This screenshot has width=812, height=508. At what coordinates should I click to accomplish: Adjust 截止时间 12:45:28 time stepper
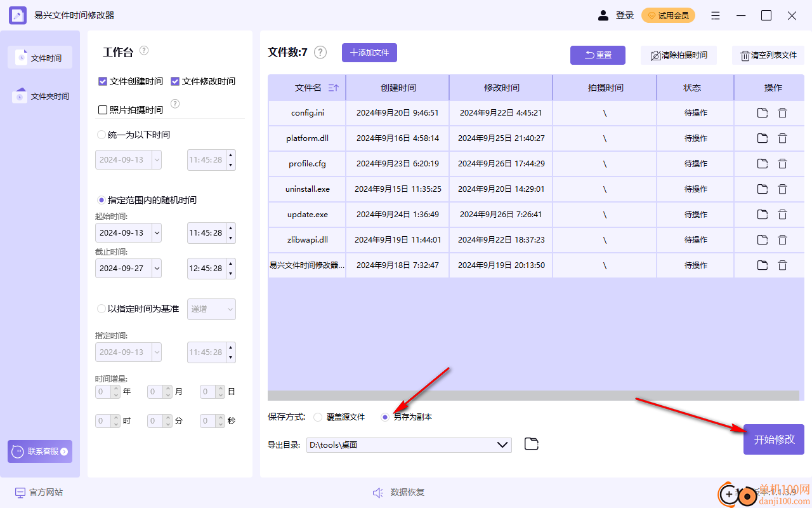(230, 268)
